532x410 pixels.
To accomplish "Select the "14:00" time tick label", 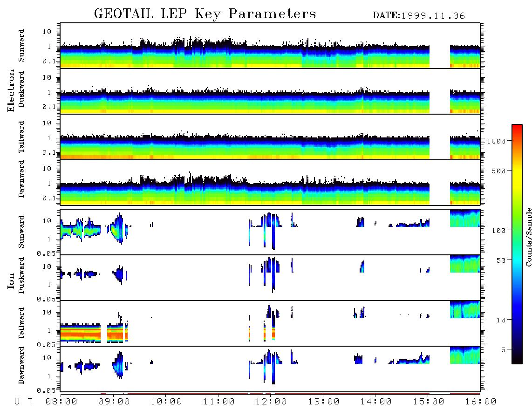I will [376, 402].
